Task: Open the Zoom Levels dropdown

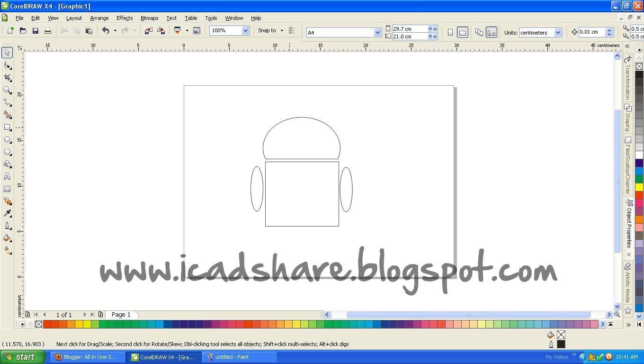Action: click(x=245, y=30)
